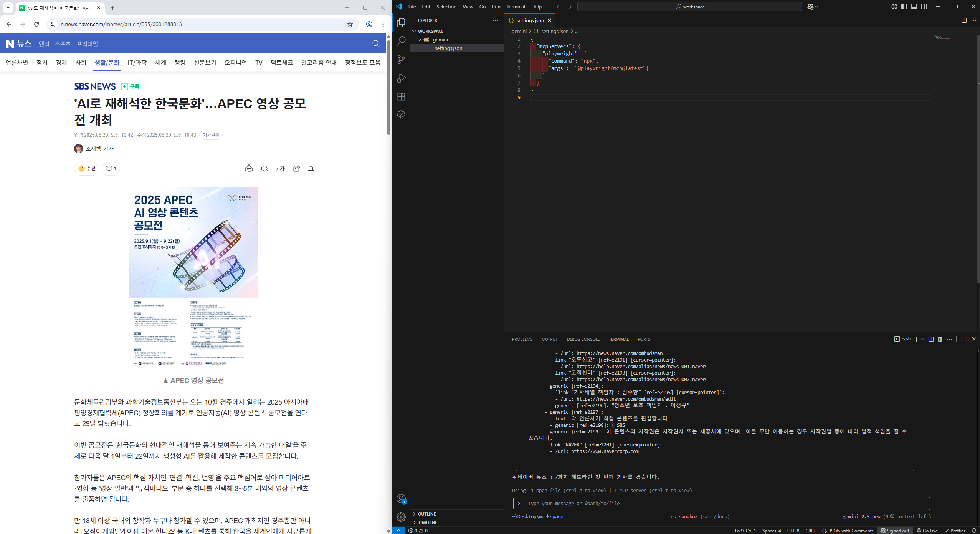The height and width of the screenshot is (534, 980).
Task: Toggle the VS Code secondary sidebar
Action: point(924,7)
